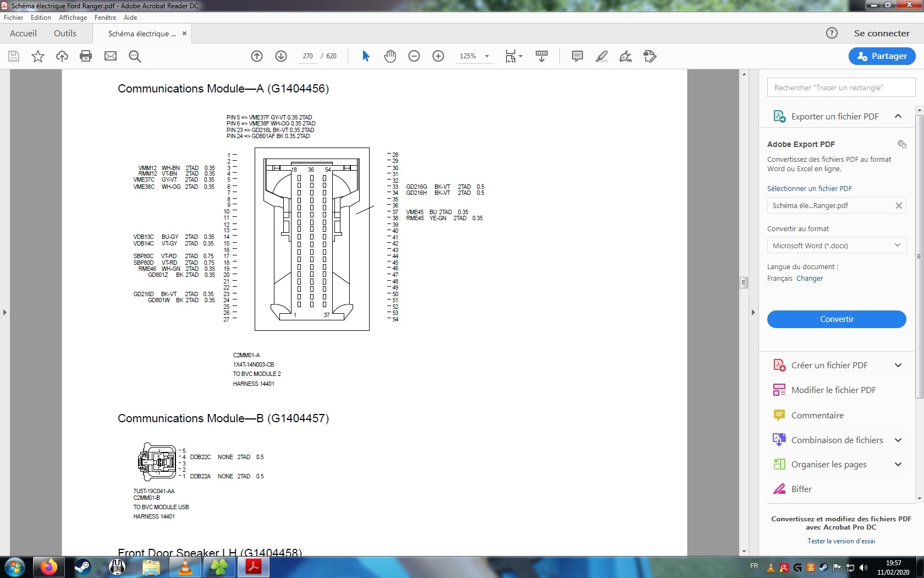Open Microsoft Word (*.docx) format dropdown
This screenshot has height=578, width=924.
[x=837, y=246]
